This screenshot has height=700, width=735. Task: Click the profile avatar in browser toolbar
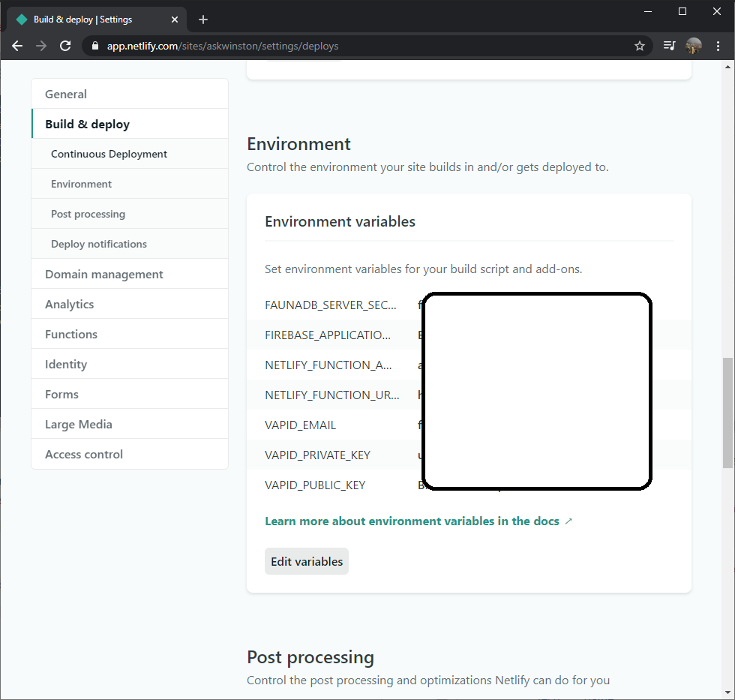click(693, 45)
